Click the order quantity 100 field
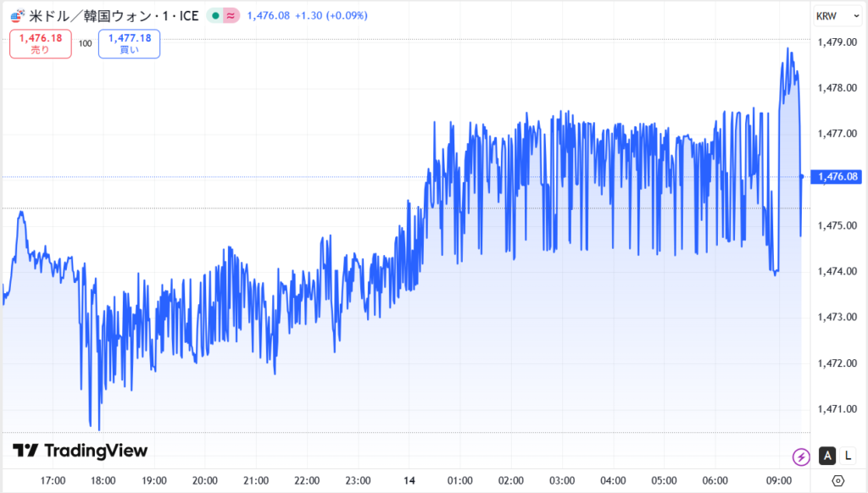The height and width of the screenshot is (493, 868). pyautogui.click(x=86, y=42)
